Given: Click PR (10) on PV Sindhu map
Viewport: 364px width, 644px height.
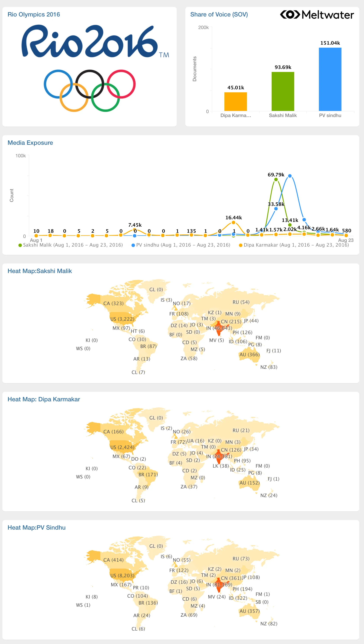Looking at the screenshot, I should (x=141, y=587).
